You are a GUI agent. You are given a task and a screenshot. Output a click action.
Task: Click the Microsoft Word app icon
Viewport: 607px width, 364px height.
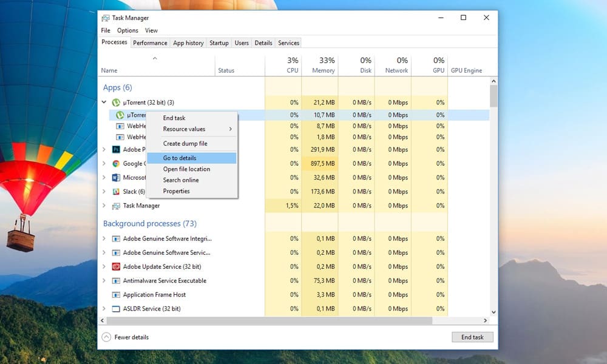pyautogui.click(x=116, y=178)
